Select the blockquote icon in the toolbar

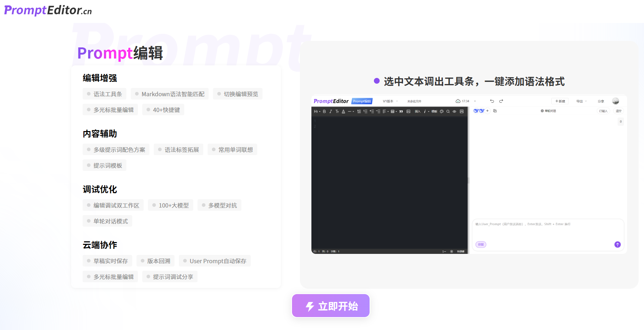click(x=401, y=111)
